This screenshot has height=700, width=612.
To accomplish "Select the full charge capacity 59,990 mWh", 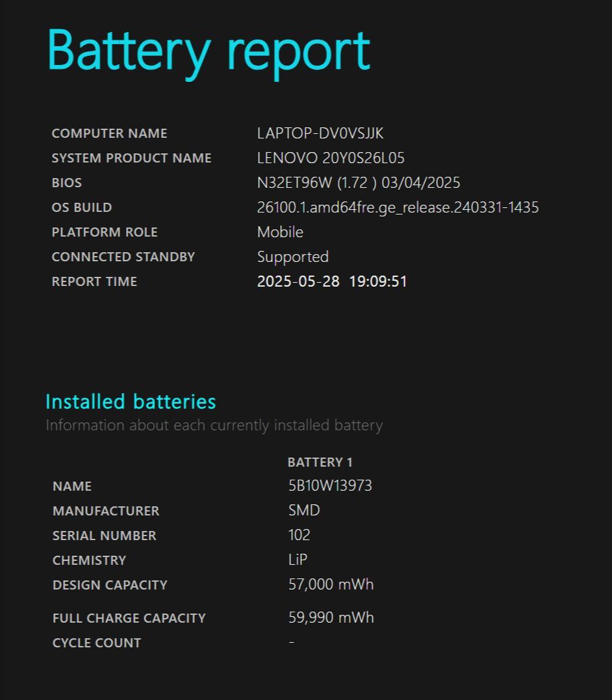I will tap(331, 617).
